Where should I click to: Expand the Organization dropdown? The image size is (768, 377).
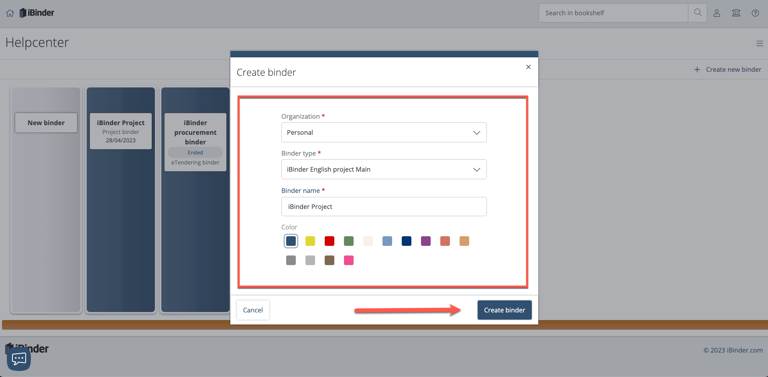click(384, 133)
